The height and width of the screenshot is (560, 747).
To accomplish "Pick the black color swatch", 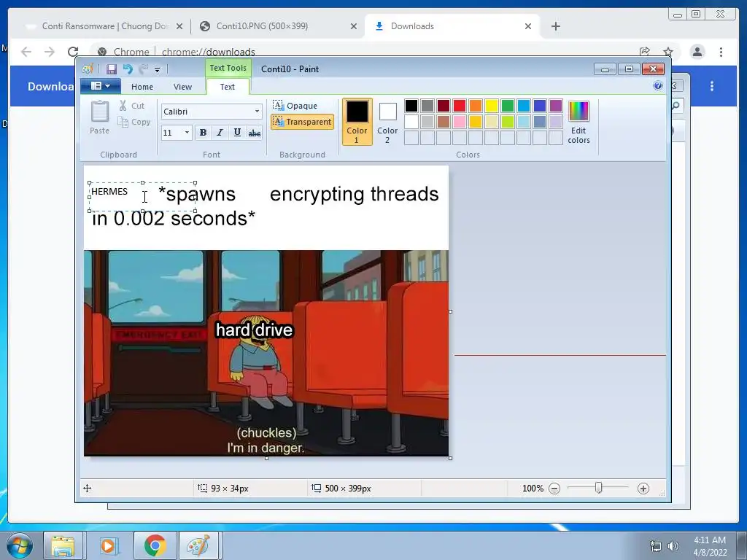I will pyautogui.click(x=411, y=106).
